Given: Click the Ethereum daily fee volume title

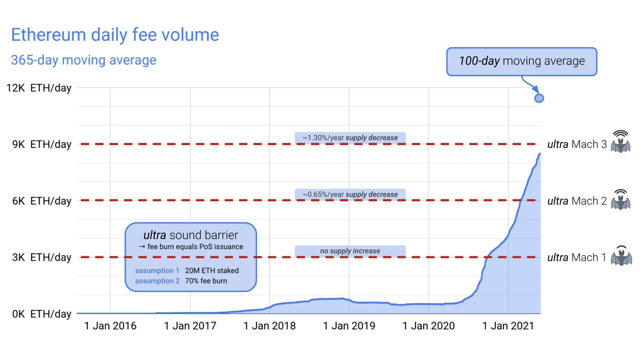Looking at the screenshot, I should pyautogui.click(x=115, y=35).
